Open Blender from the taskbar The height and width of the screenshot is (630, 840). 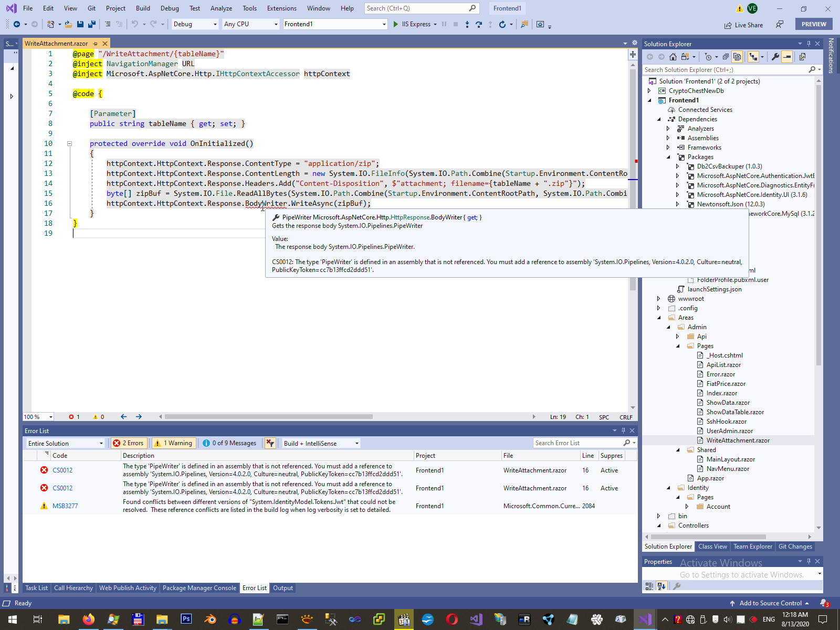(210, 619)
